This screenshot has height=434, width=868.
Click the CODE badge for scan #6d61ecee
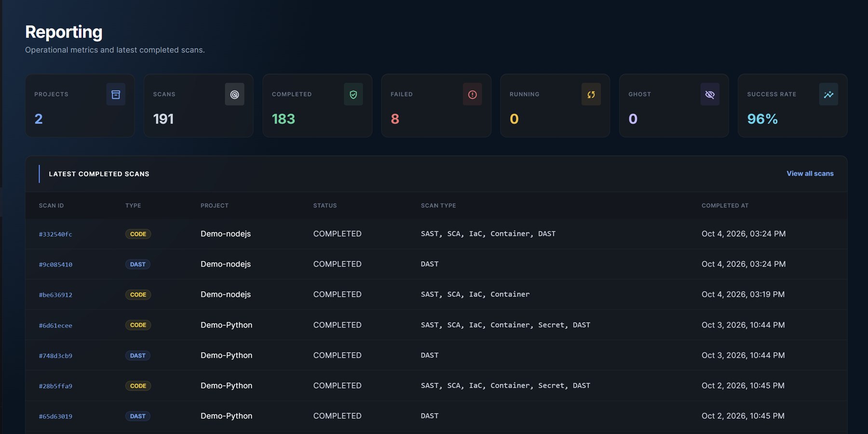tap(138, 325)
